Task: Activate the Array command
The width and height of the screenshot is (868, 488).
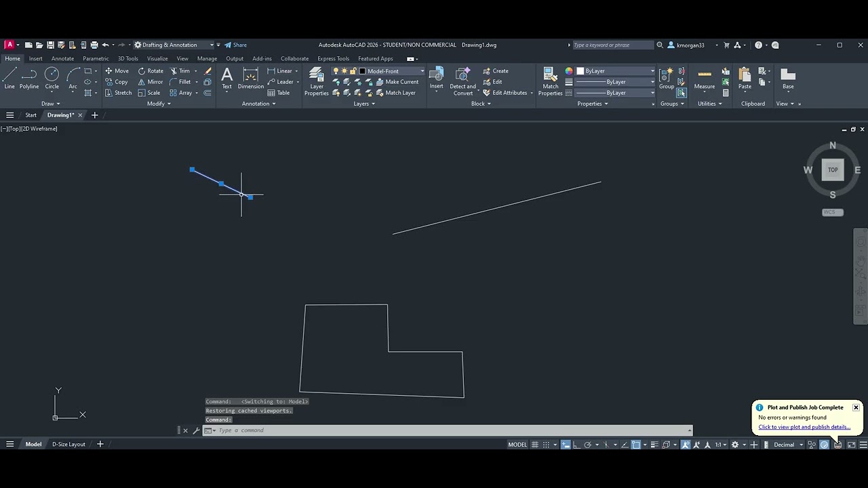Action: tap(180, 93)
